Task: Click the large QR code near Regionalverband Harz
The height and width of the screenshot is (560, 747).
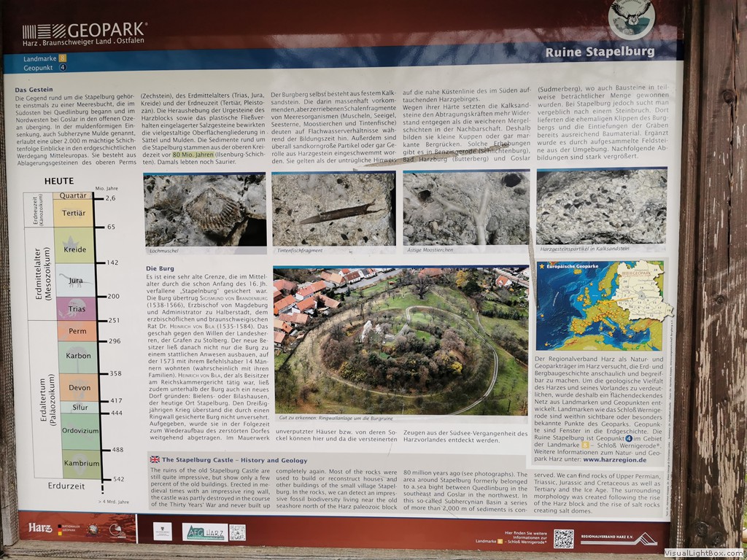Action: pos(564,539)
